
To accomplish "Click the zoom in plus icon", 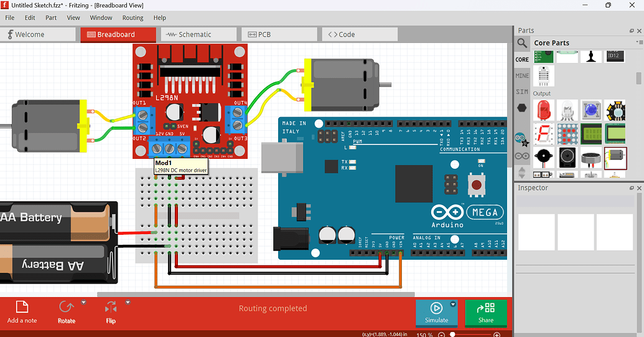I will 497,335.
